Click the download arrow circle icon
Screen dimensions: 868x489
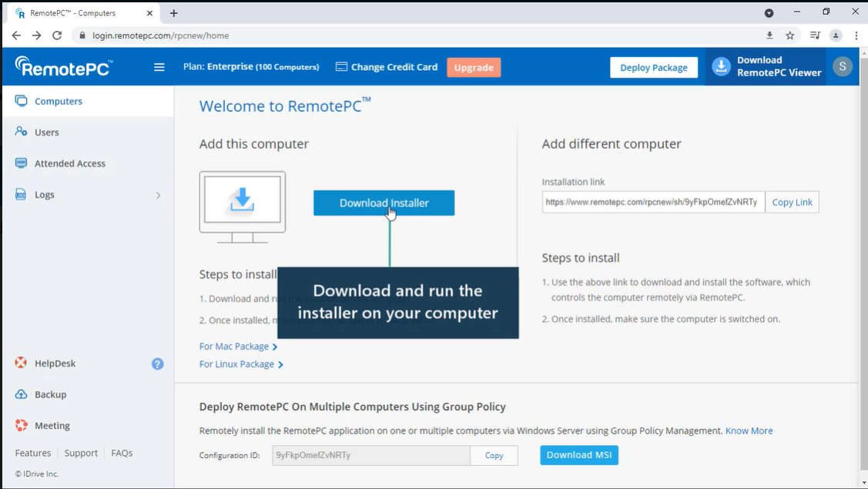click(721, 66)
